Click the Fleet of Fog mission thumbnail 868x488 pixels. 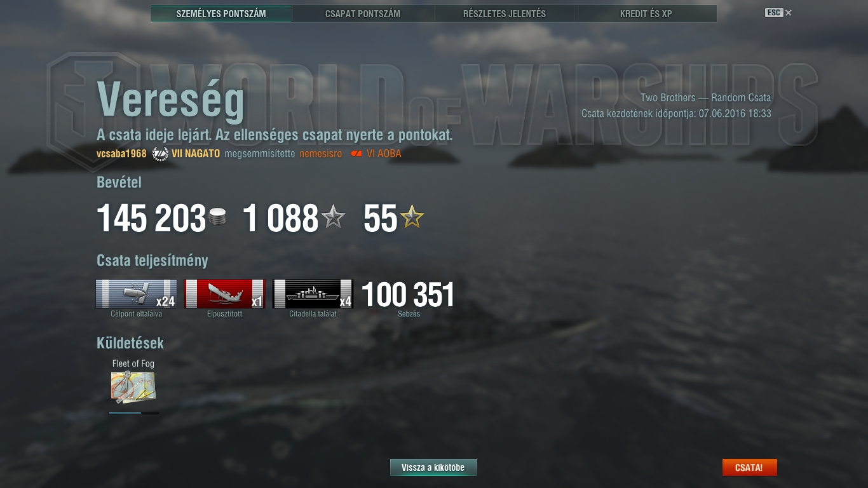coord(133,388)
